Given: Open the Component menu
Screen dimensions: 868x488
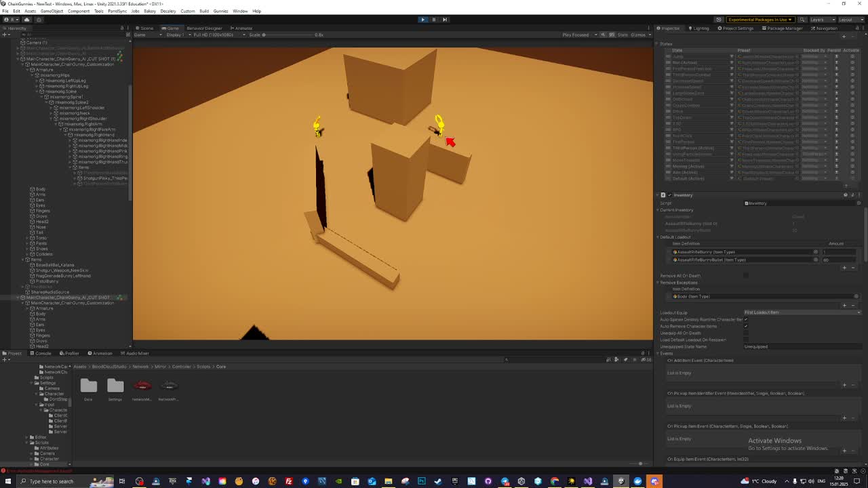Looking at the screenshot, I should (79, 11).
